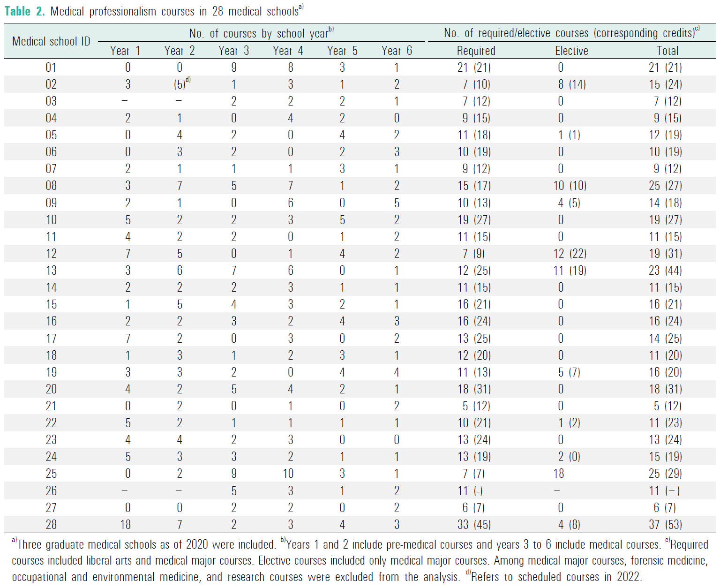Click the 'Table 2.' title label
The image size is (720, 588).
[24, 11]
